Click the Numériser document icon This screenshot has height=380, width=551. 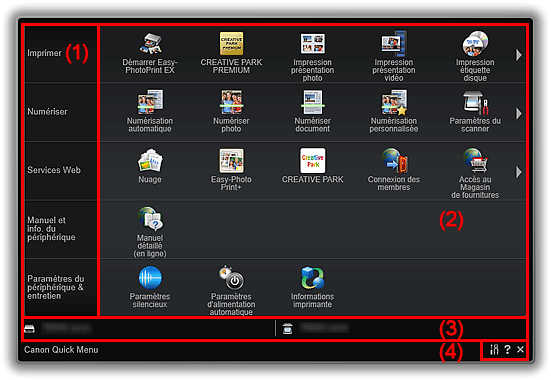pos(312,102)
